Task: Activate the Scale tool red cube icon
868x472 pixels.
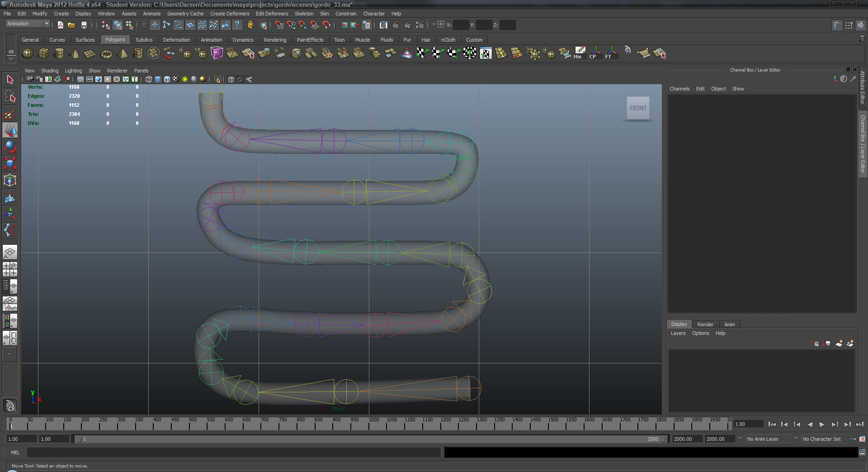Action: coord(10,163)
